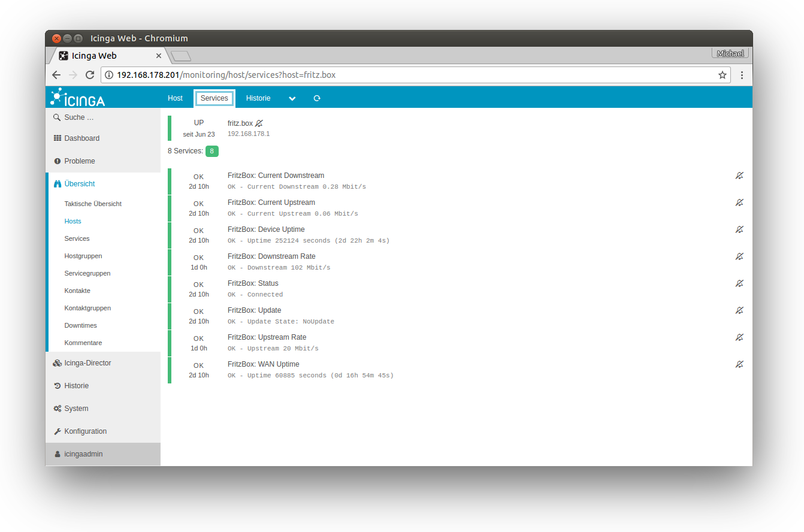
Task: Switch to the Host tab
Action: [x=176, y=98]
